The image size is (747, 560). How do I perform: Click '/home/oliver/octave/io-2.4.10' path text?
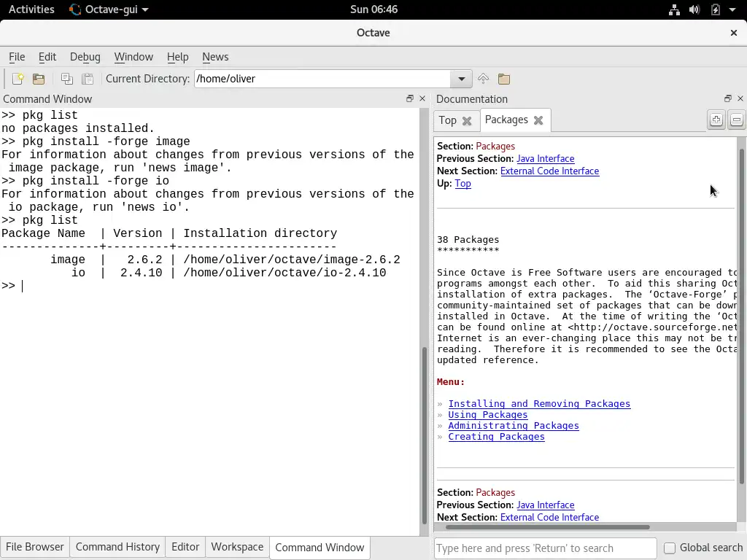coord(285,273)
